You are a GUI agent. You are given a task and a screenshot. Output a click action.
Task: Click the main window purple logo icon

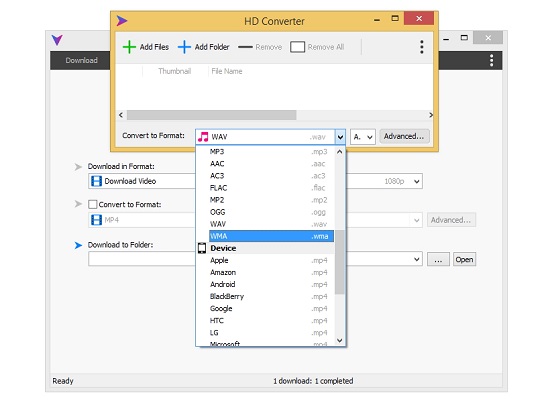tap(57, 40)
